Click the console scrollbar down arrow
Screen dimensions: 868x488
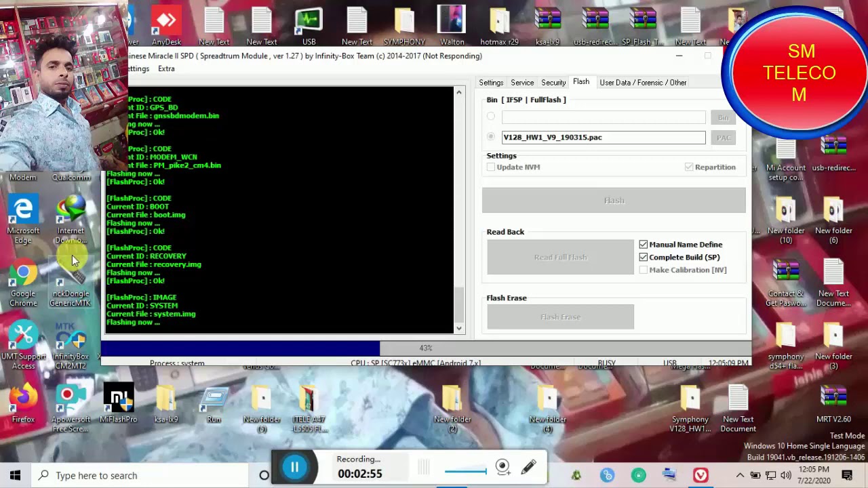pos(459,329)
